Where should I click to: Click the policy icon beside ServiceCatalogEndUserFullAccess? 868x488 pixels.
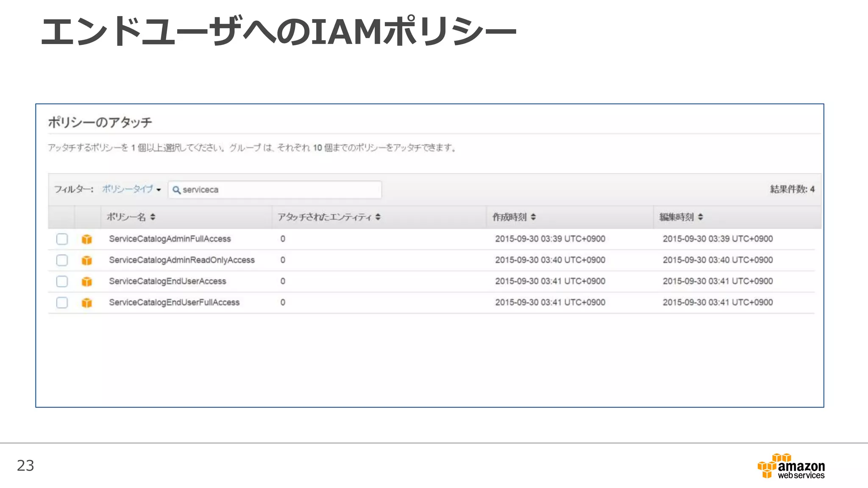[x=86, y=303]
